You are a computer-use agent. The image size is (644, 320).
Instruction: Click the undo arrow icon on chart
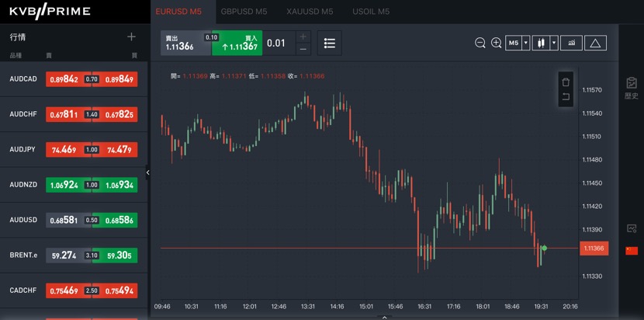coord(565,97)
